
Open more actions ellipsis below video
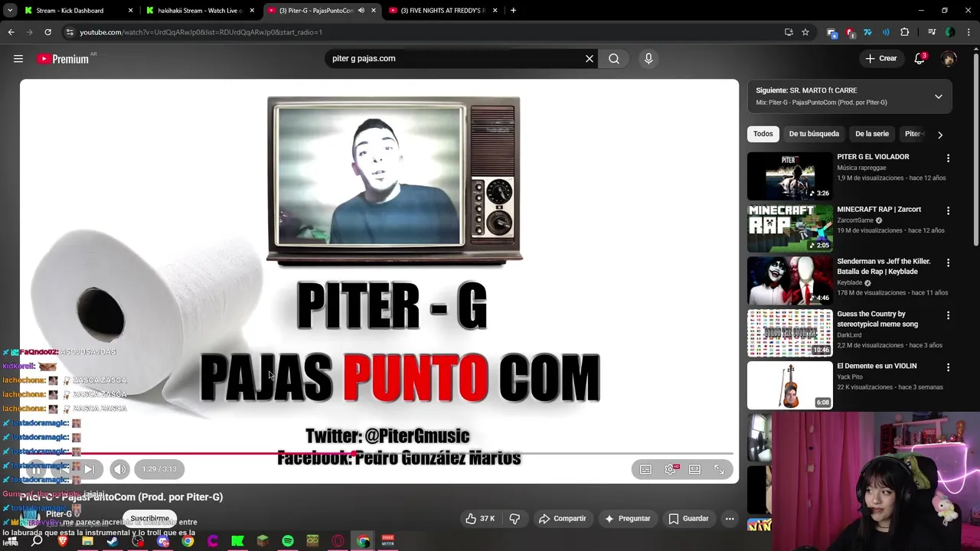point(730,519)
